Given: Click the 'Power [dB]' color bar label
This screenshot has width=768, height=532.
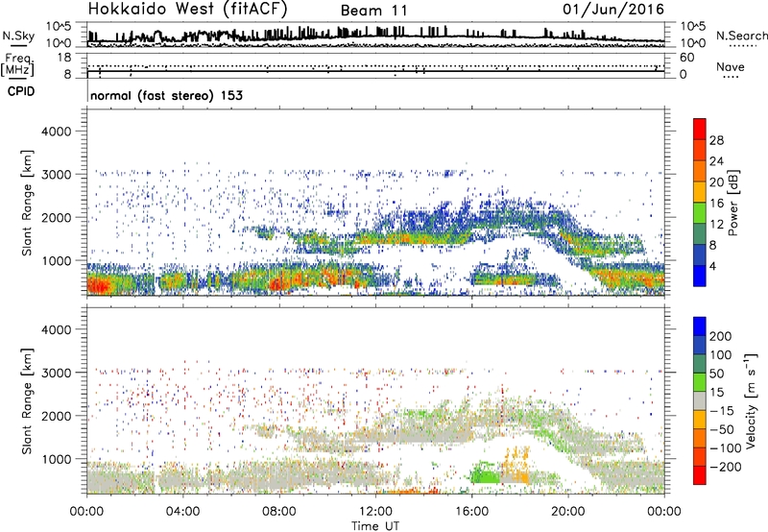Looking at the screenshot, I should coord(733,203).
